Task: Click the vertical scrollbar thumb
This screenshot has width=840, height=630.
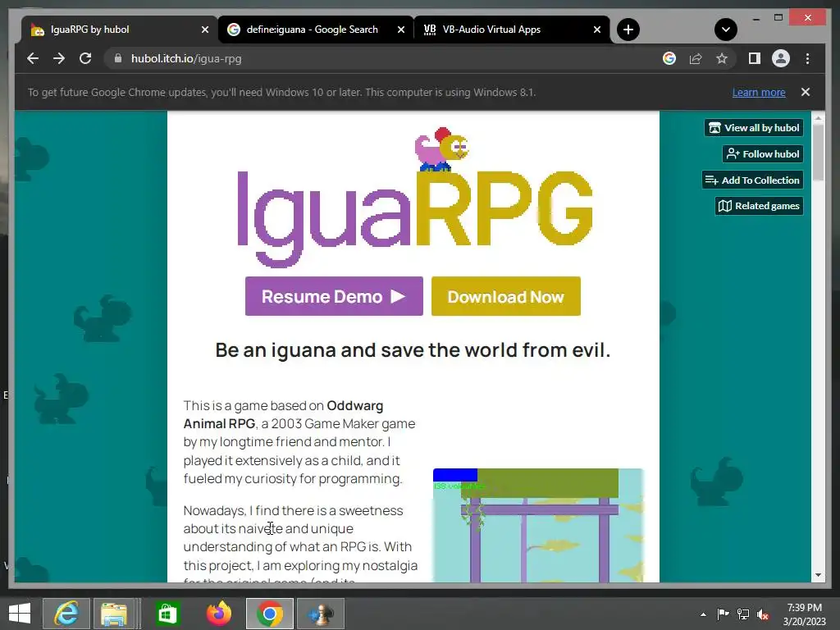Action: tap(818, 152)
